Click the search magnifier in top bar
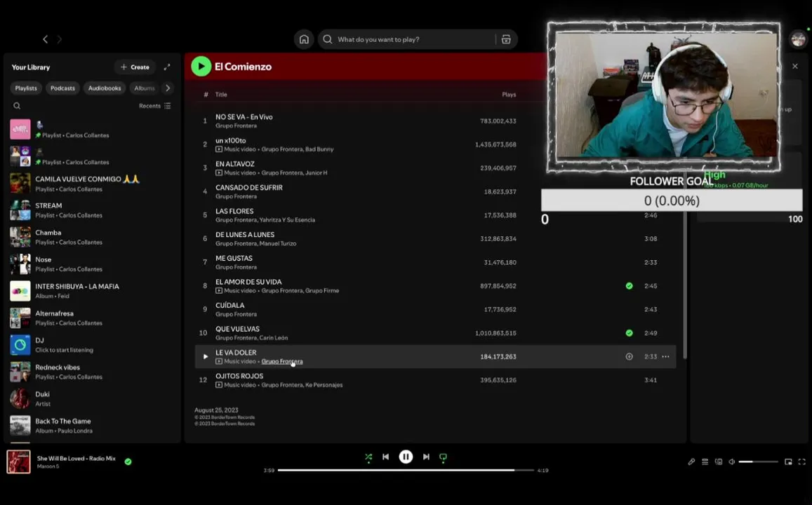The image size is (812, 505). [327, 39]
